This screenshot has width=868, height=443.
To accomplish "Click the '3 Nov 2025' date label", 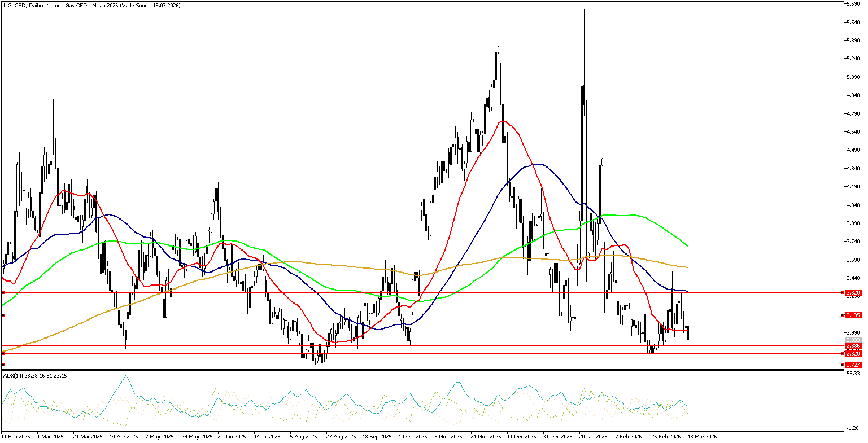I will pos(448,437).
